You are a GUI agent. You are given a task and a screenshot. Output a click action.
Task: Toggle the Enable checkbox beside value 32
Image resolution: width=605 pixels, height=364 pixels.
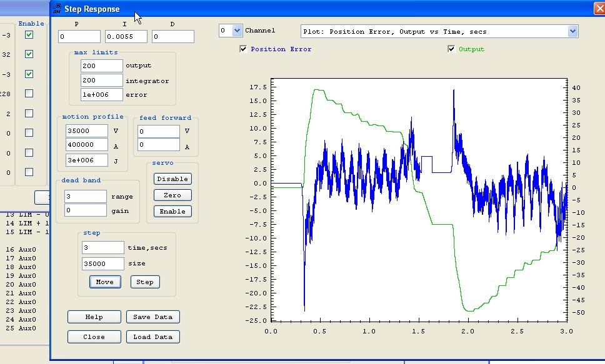(x=29, y=54)
